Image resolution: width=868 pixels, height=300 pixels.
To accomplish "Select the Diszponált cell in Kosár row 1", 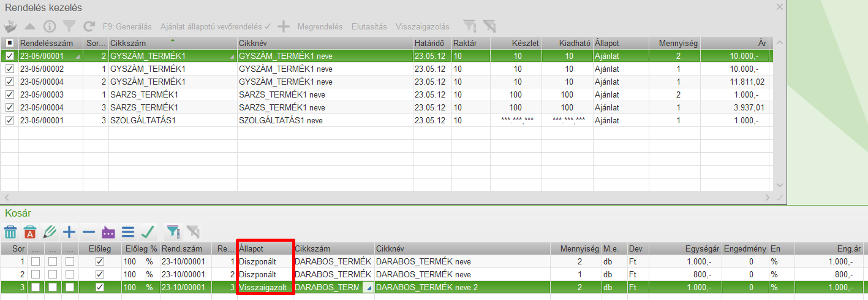I will [265, 261].
